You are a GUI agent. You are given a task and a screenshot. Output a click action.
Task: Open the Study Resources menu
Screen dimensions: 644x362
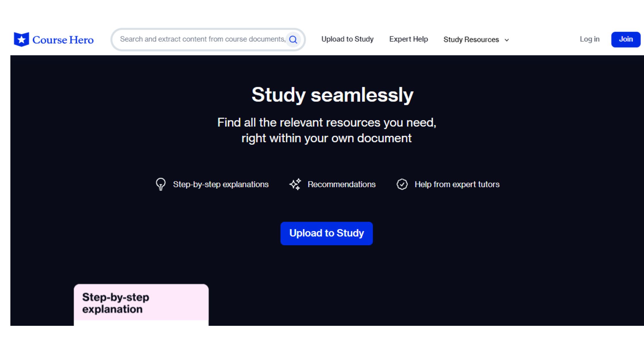click(476, 39)
